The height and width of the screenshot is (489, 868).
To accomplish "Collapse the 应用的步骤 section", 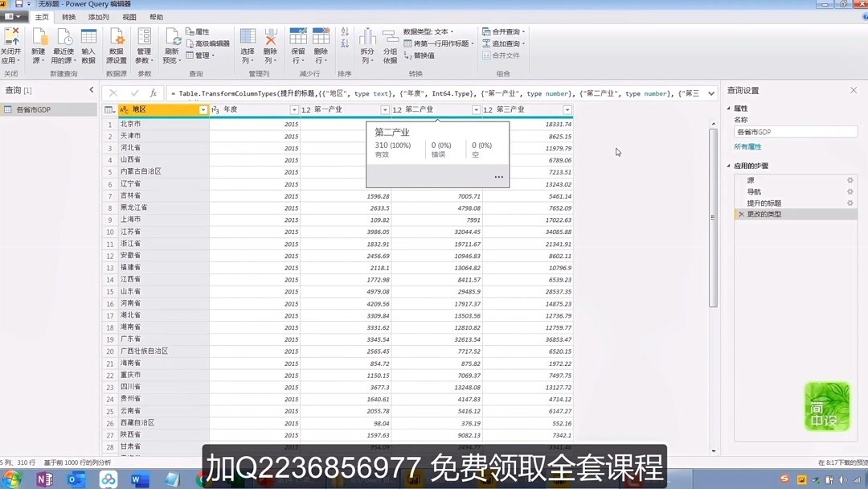I will pos(728,166).
